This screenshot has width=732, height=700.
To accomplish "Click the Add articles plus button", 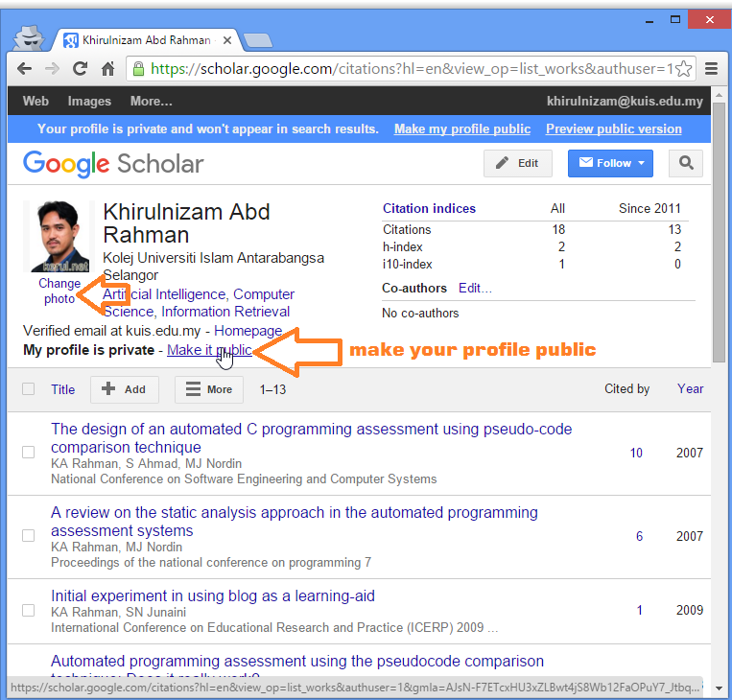I will tap(124, 389).
